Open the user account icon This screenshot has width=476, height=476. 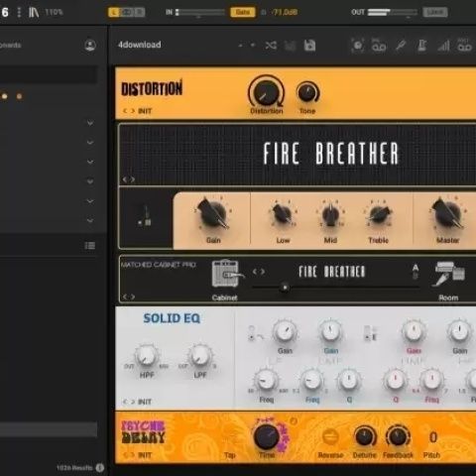pos(90,45)
